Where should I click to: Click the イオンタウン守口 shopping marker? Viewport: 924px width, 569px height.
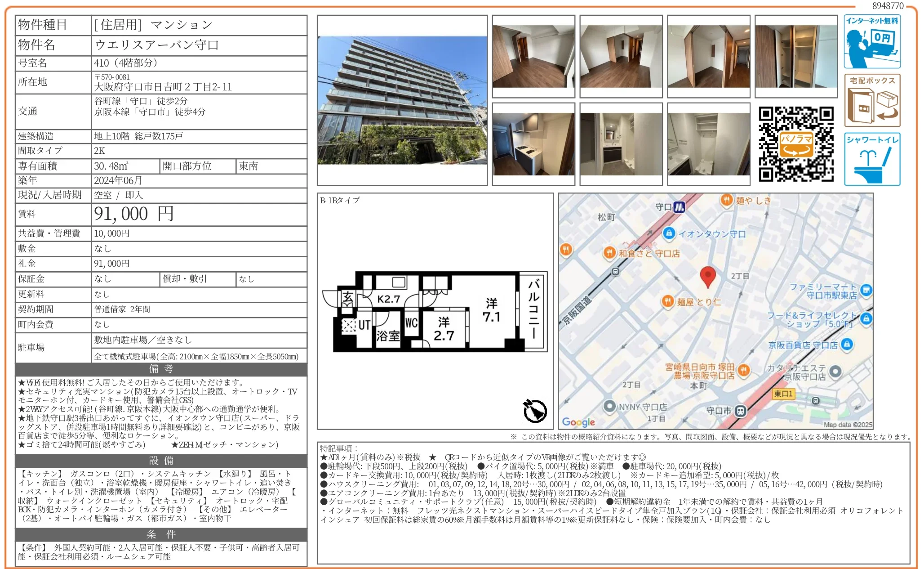[669, 233]
